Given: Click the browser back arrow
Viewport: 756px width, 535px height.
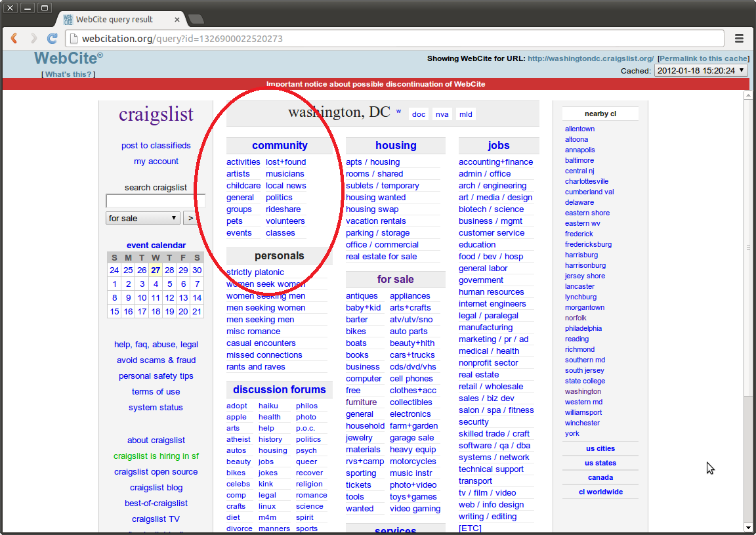Looking at the screenshot, I should tap(14, 39).
